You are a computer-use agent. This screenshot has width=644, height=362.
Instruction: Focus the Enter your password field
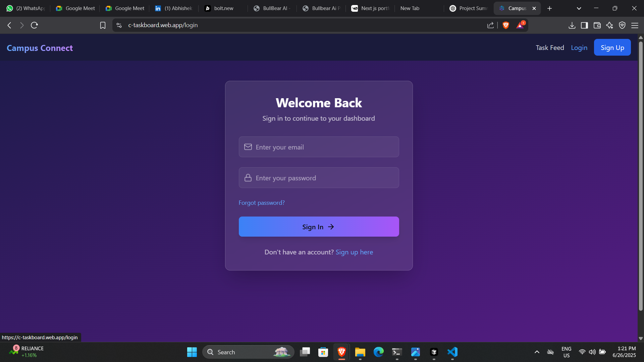pos(319,178)
